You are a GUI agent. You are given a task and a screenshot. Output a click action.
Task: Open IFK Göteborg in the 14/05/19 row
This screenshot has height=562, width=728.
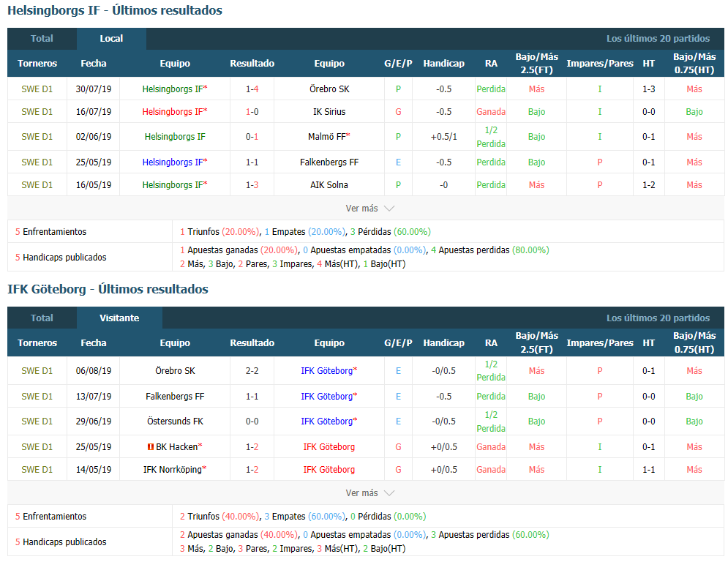click(329, 470)
